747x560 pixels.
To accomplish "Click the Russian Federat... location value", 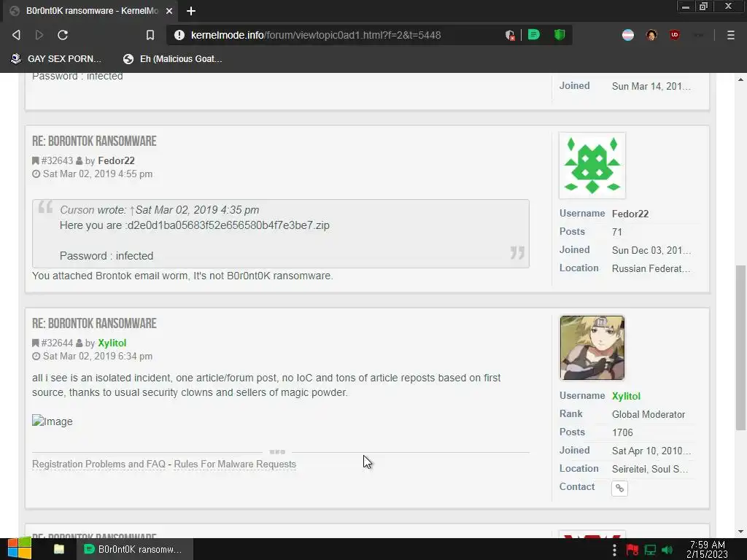I will pos(651,268).
